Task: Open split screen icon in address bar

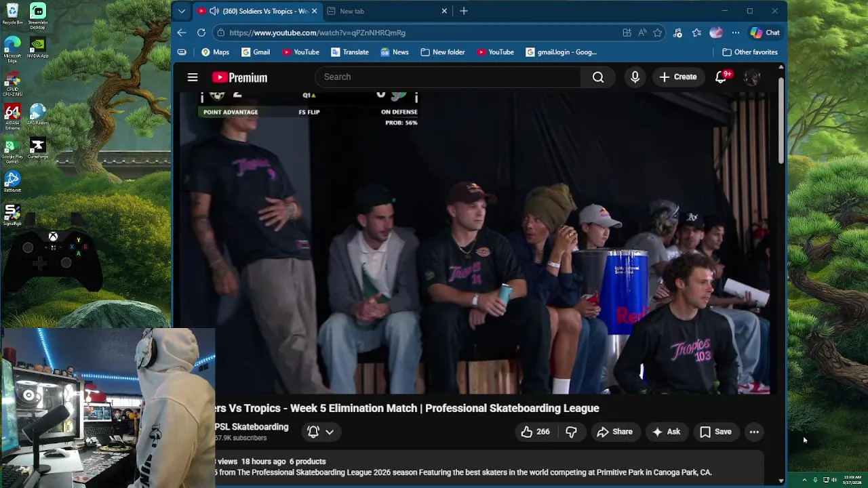Action: click(627, 33)
